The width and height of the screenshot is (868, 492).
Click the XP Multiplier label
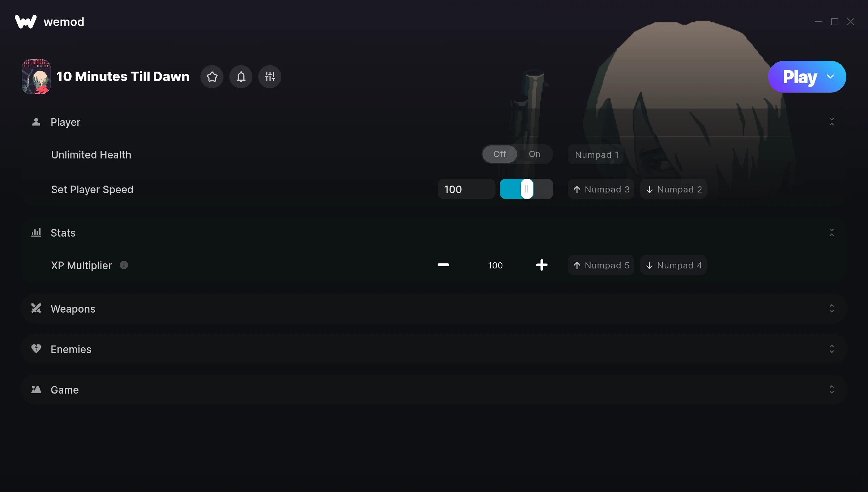coord(81,266)
